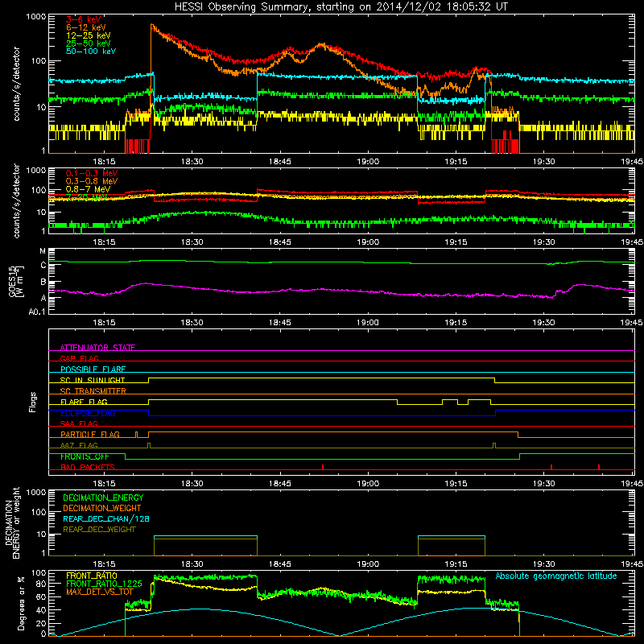
Task: Click the MAX_DET_VS_TOT legend label
Action: coord(99,592)
